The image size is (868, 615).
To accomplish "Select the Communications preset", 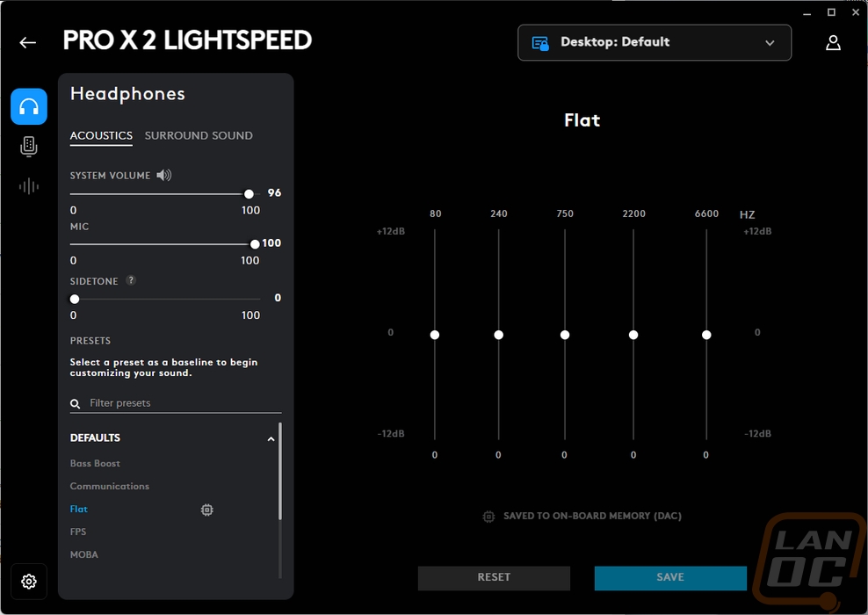I will [110, 486].
